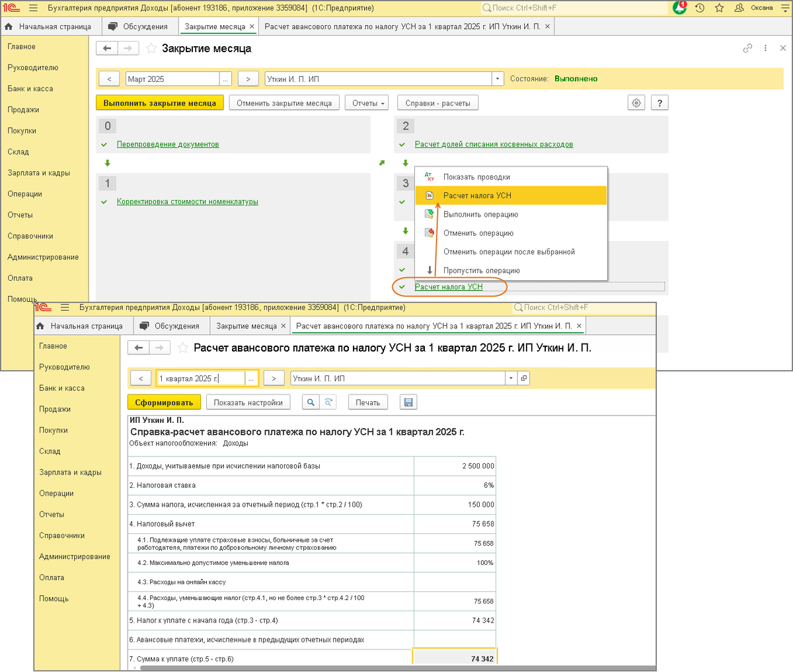Open Корректировка стоимости номенклатуры link
The width and height of the screenshot is (793, 672).
point(188,202)
